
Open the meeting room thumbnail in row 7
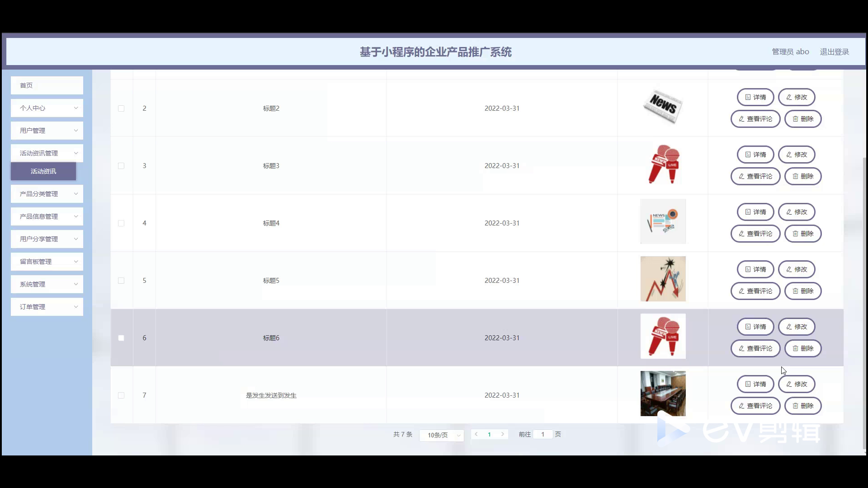[x=663, y=394]
